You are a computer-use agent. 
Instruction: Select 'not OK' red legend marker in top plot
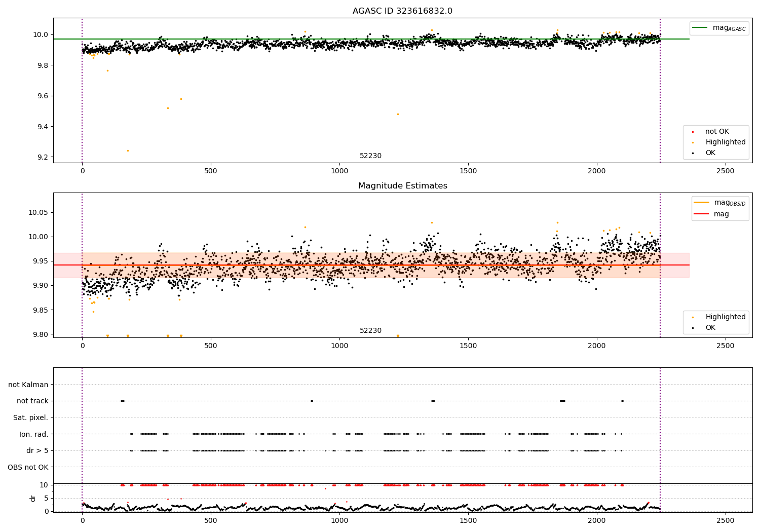point(694,132)
